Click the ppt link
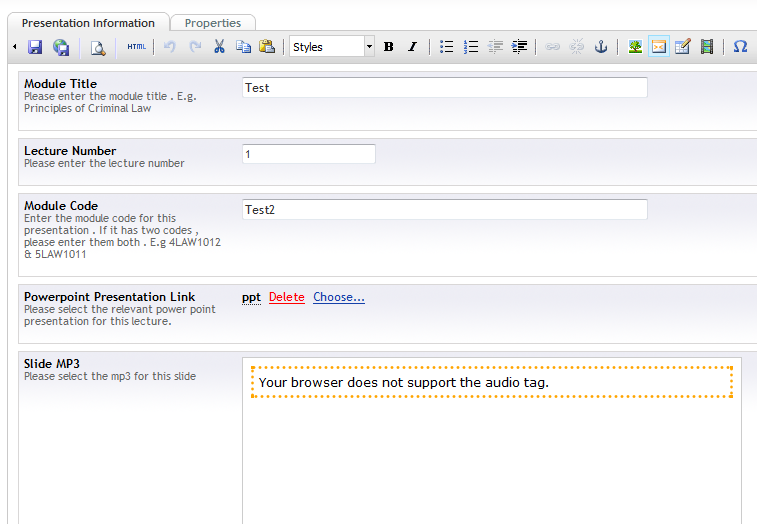Image resolution: width=757 pixels, height=524 pixels. coord(251,297)
